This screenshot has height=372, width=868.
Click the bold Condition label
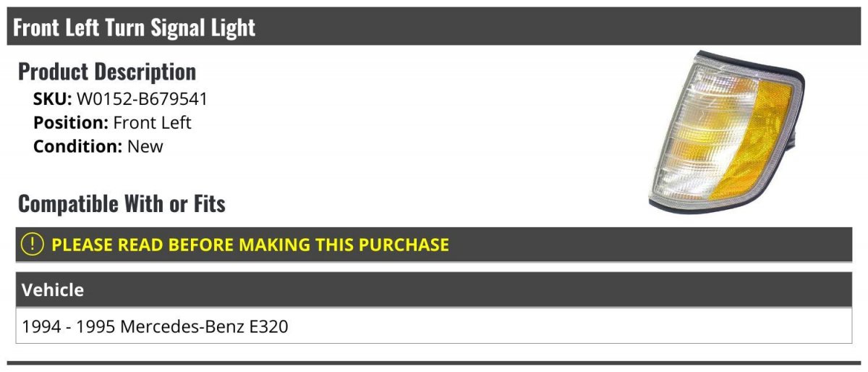(x=78, y=146)
